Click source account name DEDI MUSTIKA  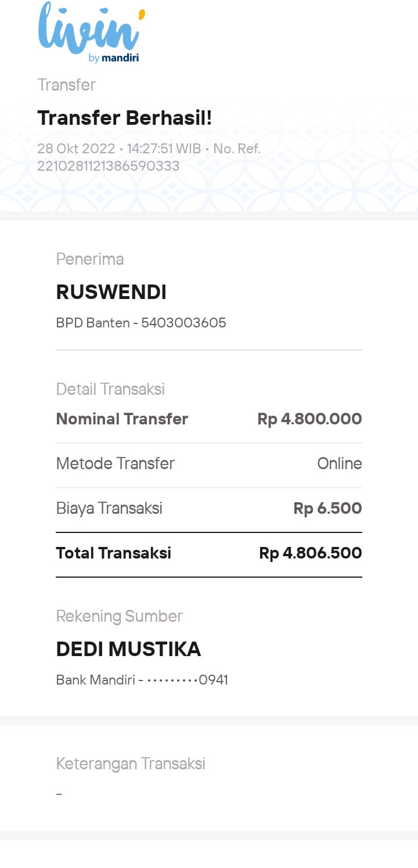pos(128,649)
